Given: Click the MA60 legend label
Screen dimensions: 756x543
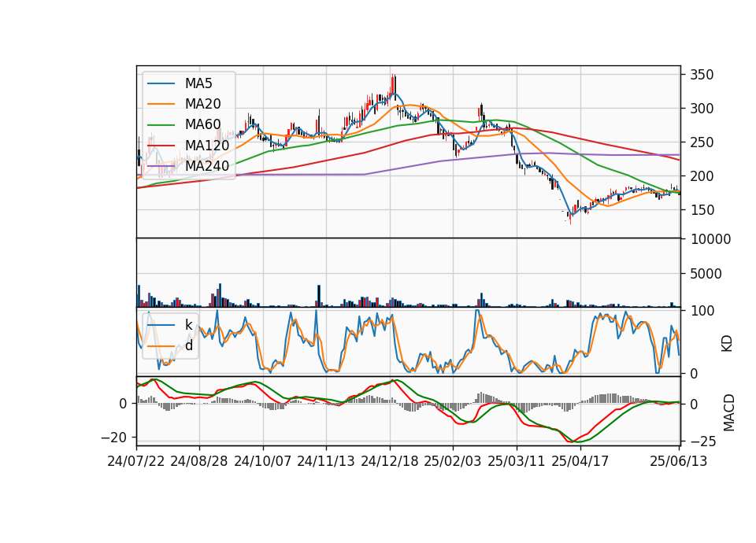Looking at the screenshot, I should click(202, 124).
